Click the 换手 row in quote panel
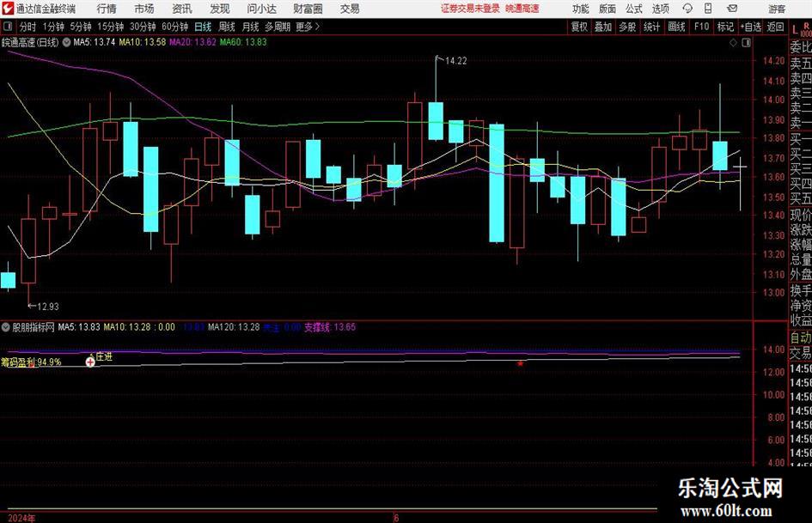Screen dimensions: 812x523 [801, 291]
